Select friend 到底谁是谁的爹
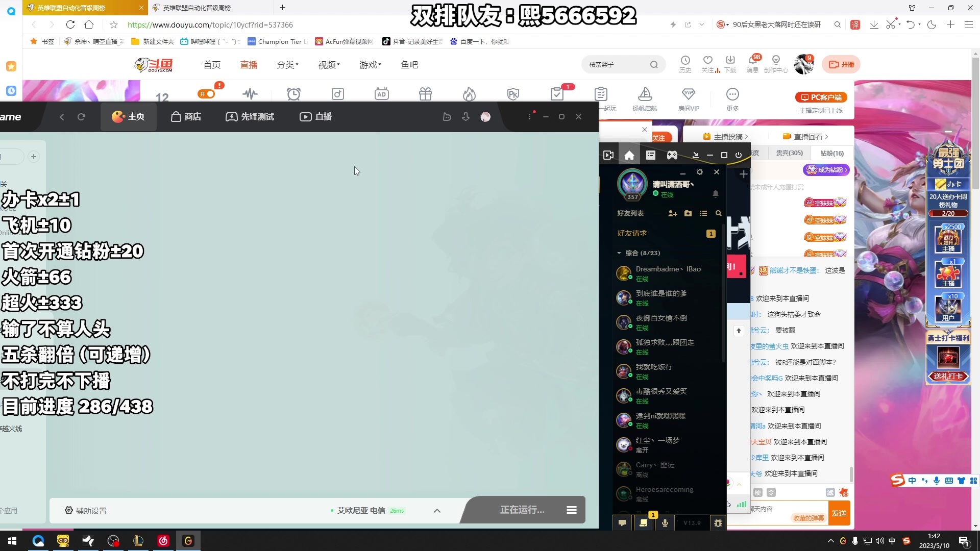980x551 pixels. pos(668,298)
